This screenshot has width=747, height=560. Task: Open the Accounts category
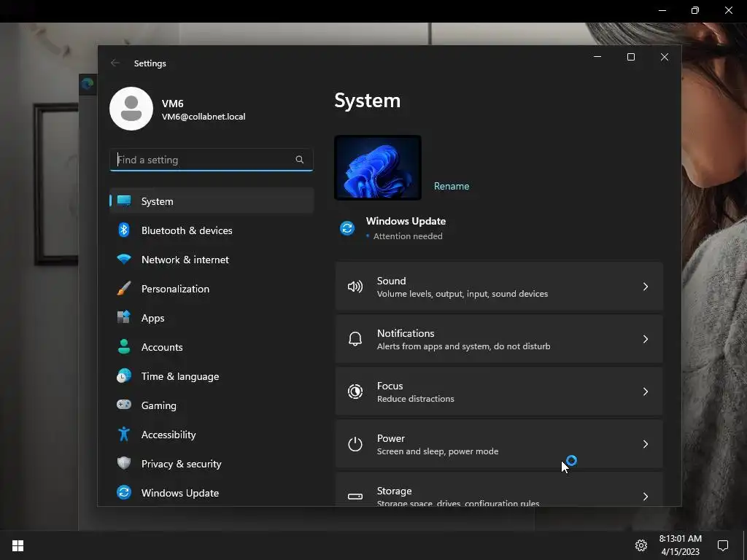(x=212, y=347)
